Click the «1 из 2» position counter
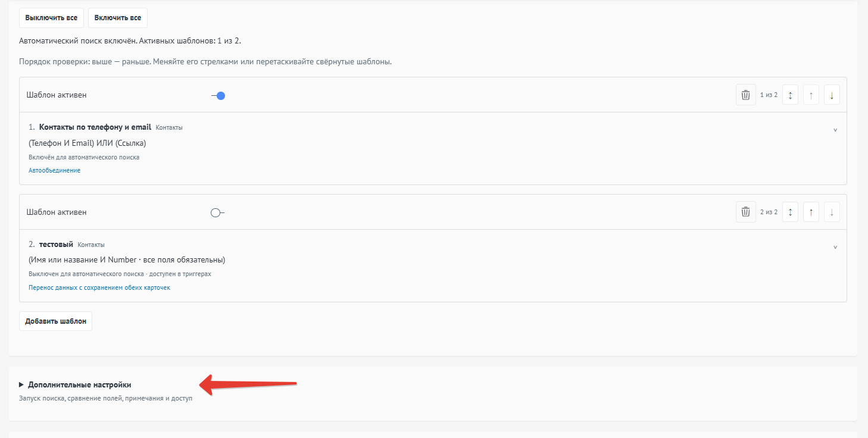The image size is (868, 438). pyautogui.click(x=769, y=95)
